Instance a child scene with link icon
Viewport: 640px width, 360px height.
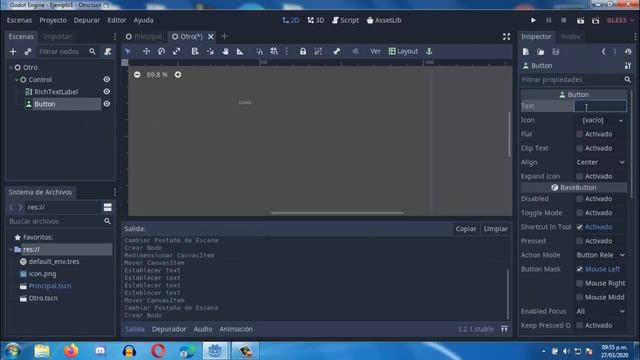(x=28, y=51)
